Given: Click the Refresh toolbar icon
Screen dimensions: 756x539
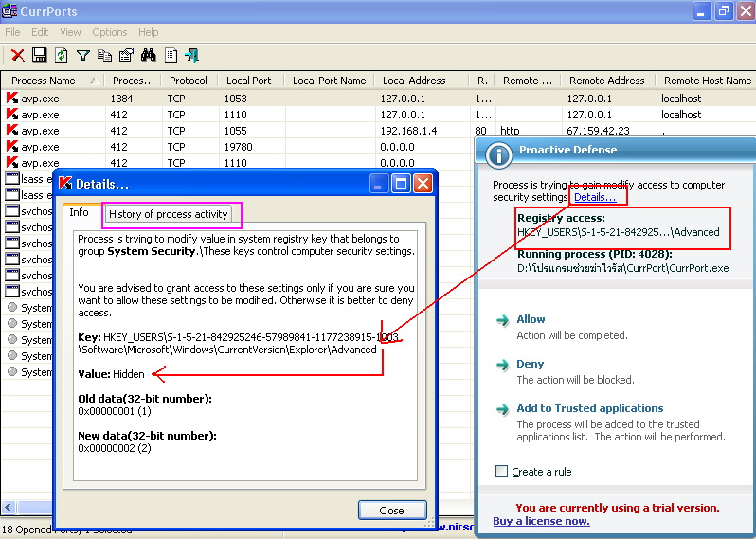Looking at the screenshot, I should pos(62,55).
